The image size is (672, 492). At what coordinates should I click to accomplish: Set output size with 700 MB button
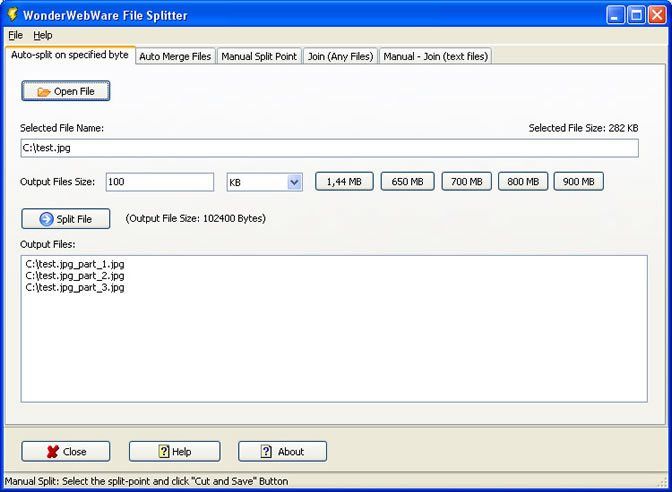466,181
